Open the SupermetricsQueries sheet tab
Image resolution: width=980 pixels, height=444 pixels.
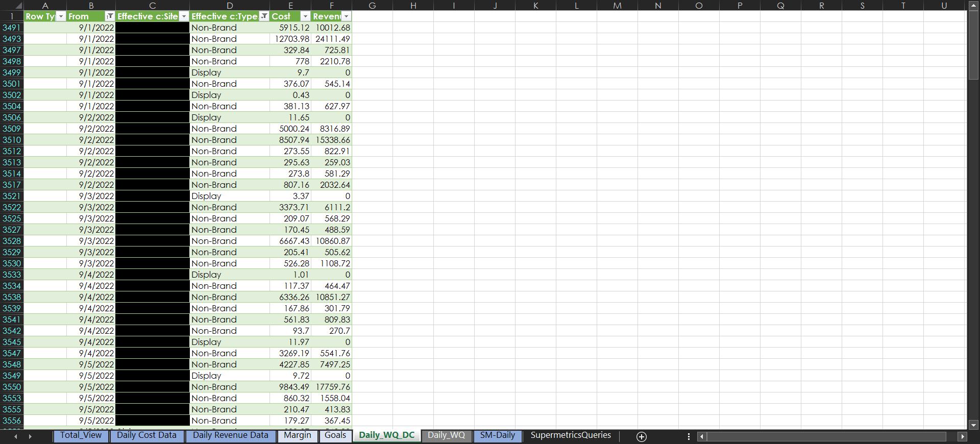pyautogui.click(x=571, y=435)
